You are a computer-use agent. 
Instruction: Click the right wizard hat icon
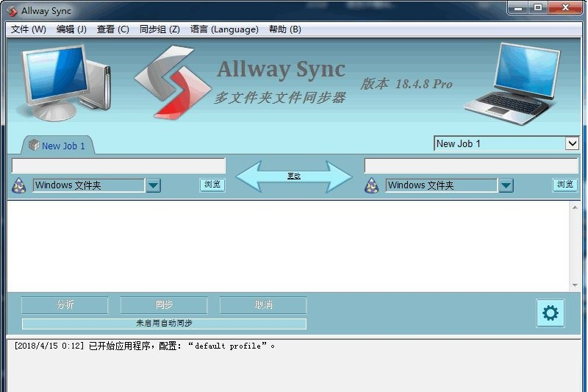click(371, 185)
